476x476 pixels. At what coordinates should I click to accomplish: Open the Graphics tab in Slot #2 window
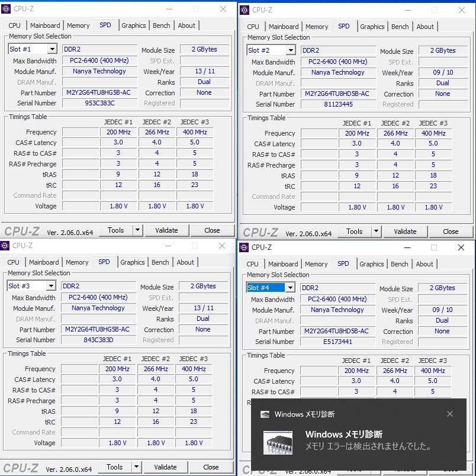pos(372,27)
